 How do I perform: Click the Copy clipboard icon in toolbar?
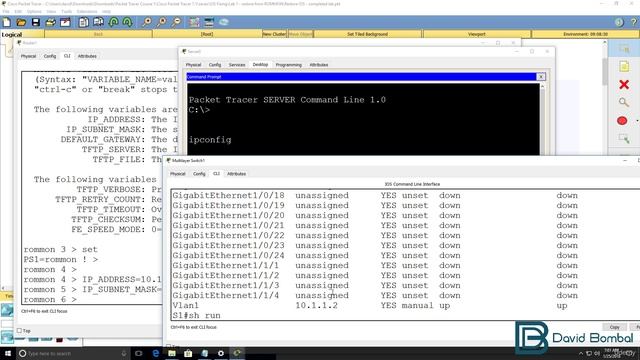tap(84, 22)
